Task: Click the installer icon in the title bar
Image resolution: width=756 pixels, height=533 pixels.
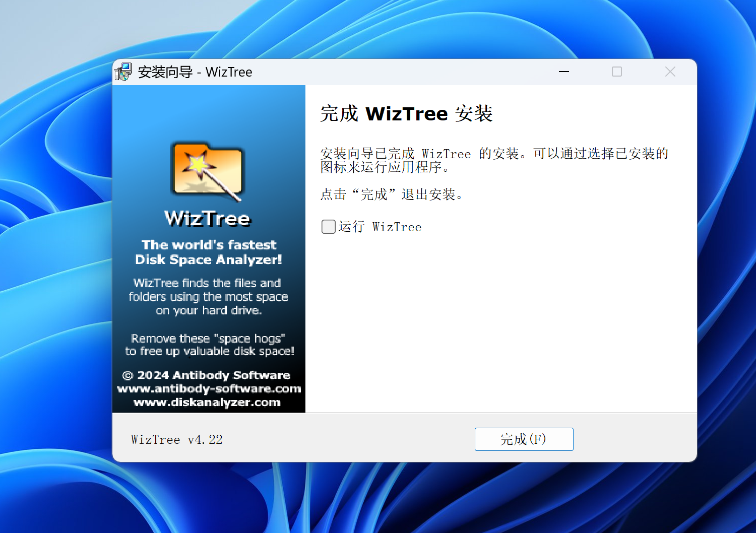Action: tap(123, 72)
